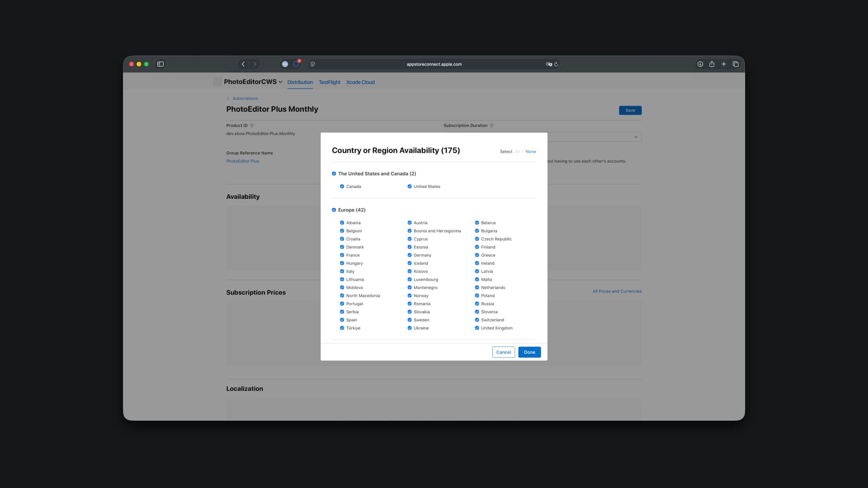The width and height of the screenshot is (868, 488).
Task: Click the address bar URL field
Action: 434,64
